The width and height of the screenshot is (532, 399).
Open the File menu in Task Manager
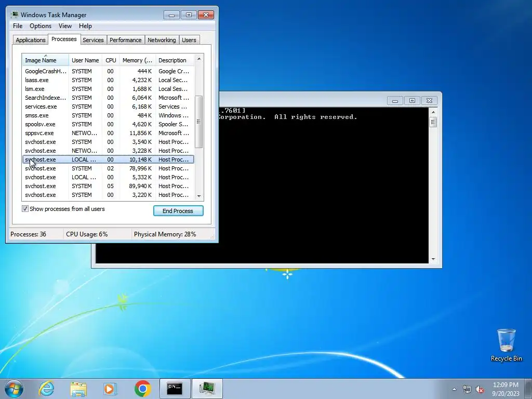coord(18,26)
